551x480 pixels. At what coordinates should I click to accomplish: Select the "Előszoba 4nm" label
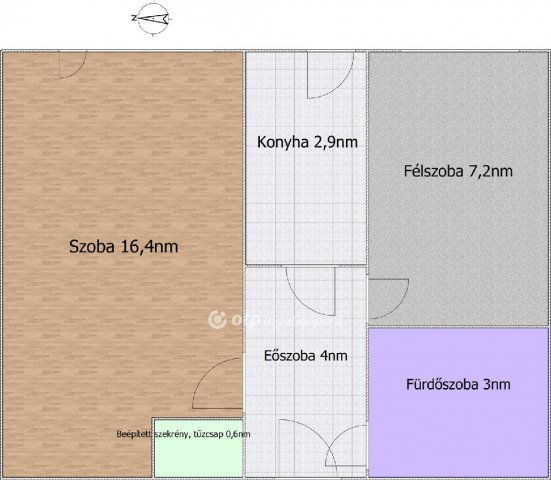coord(306,356)
